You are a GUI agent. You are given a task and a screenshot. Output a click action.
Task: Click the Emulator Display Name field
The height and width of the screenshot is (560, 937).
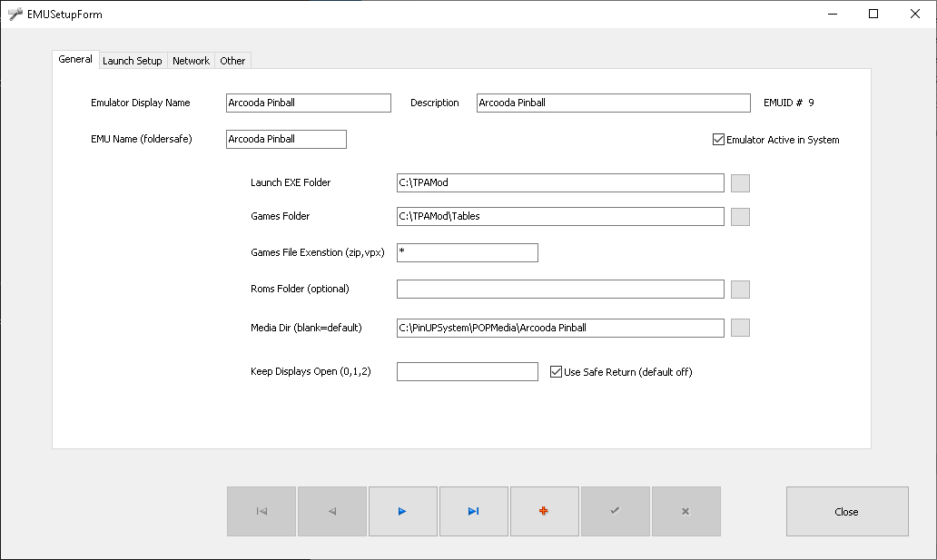click(x=308, y=103)
